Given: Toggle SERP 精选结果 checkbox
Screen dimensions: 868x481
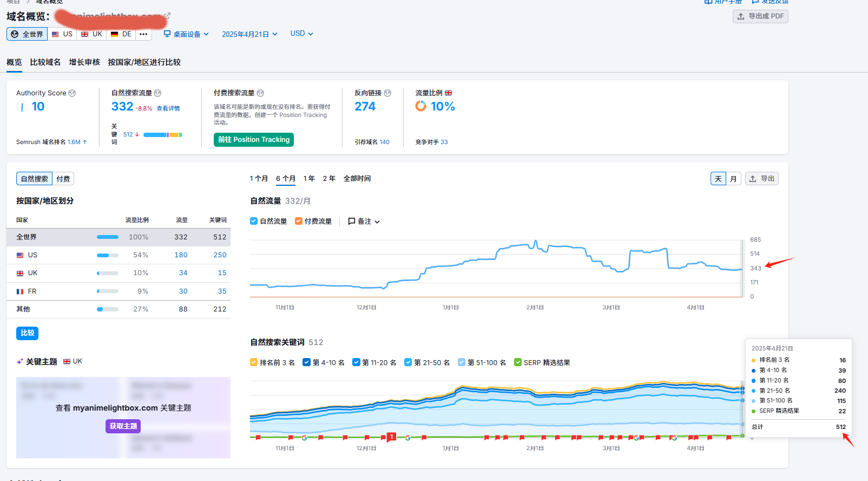Looking at the screenshot, I should point(518,362).
